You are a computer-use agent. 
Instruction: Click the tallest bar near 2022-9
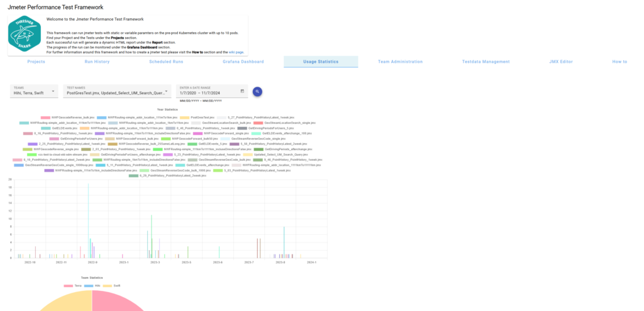pyautogui.click(x=88, y=221)
